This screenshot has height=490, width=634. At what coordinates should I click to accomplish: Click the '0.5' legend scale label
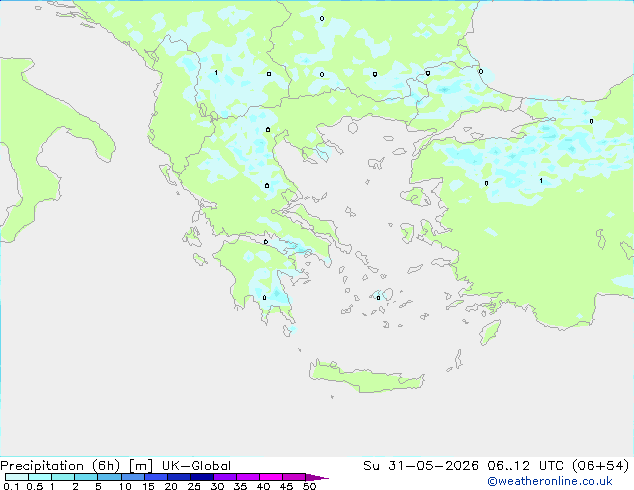(x=35, y=486)
